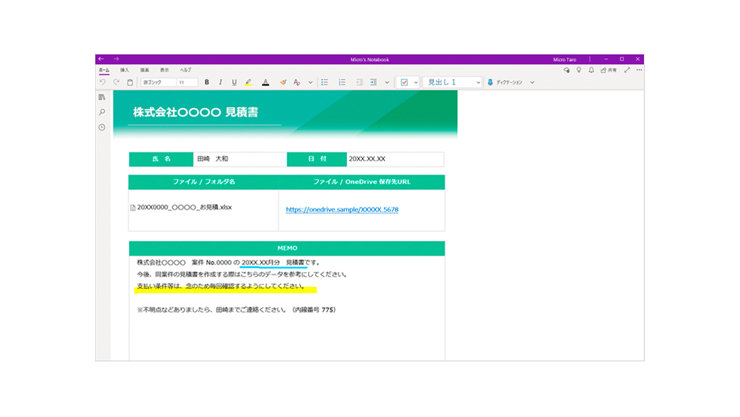740x417 pixels.
Task: Click the sync status cloud icon
Action: pos(566,70)
